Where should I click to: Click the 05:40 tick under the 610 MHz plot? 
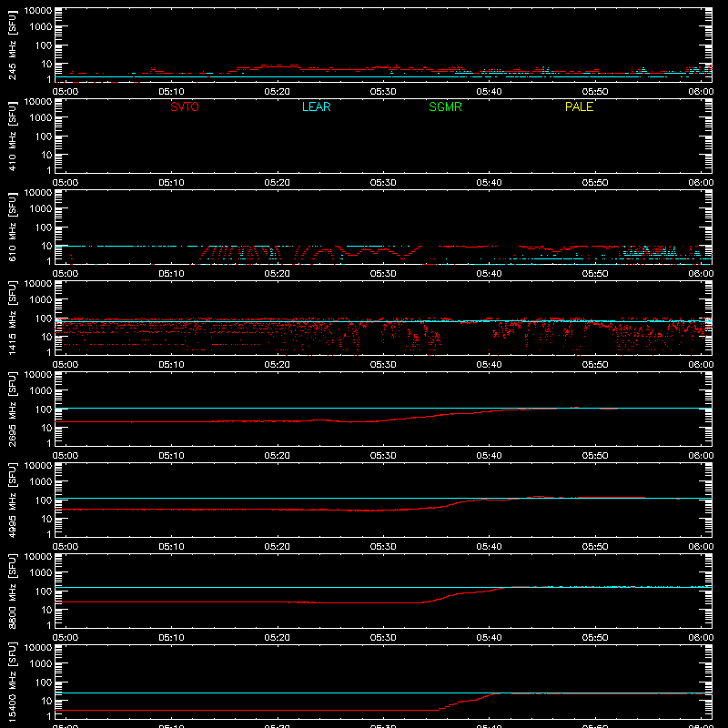coord(489,274)
